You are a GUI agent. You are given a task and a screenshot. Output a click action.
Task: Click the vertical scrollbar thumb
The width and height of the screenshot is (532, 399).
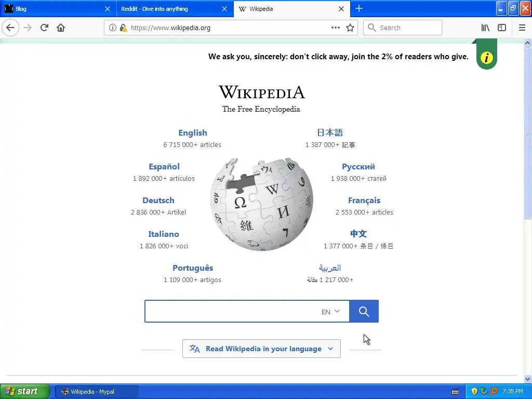[x=527, y=133]
